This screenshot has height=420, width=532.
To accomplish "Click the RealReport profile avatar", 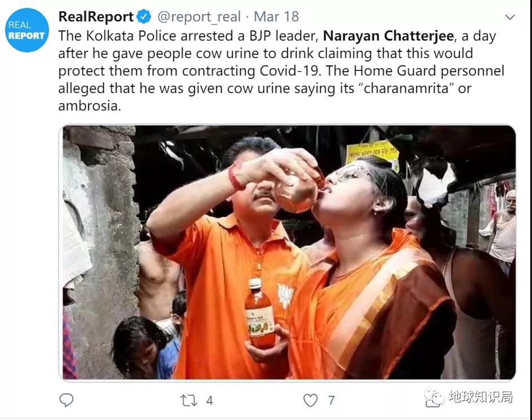I will coord(27,30).
